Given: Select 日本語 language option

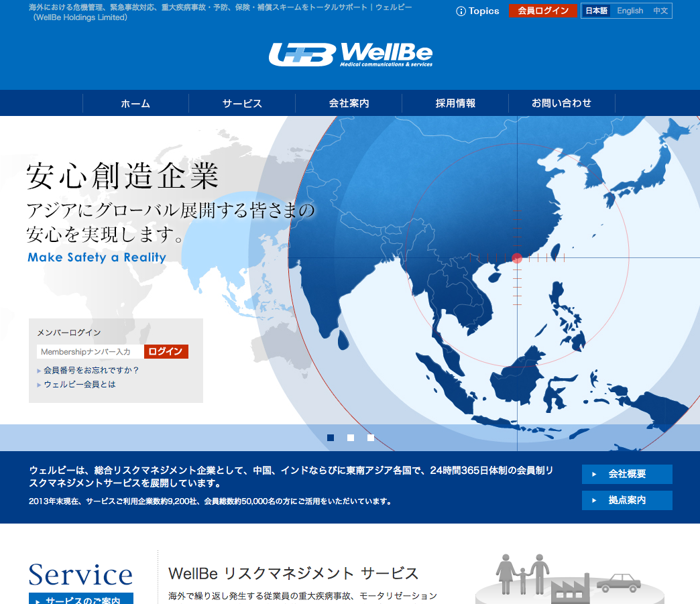Looking at the screenshot, I should point(596,11).
